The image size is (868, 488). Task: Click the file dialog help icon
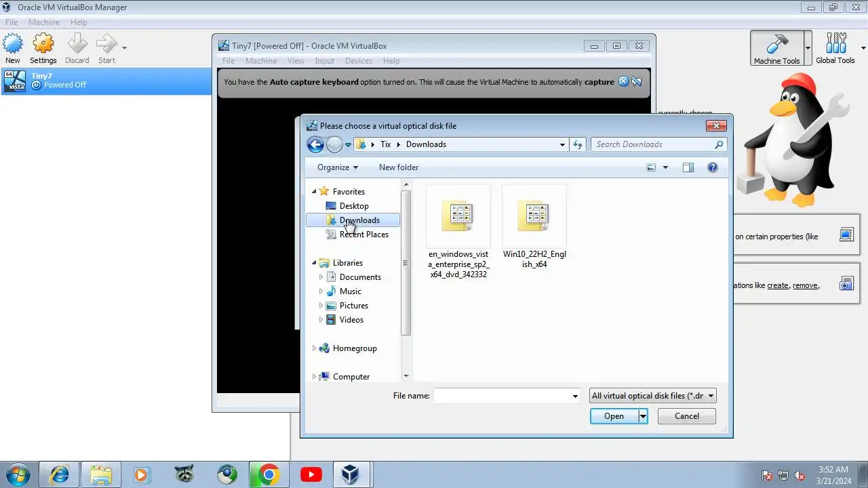(712, 167)
